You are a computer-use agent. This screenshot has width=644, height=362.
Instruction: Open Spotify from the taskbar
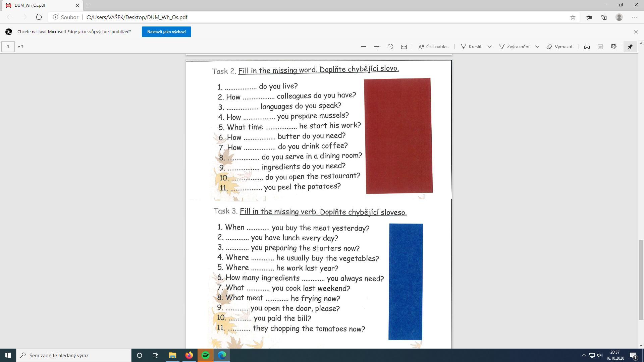pyautogui.click(x=206, y=355)
